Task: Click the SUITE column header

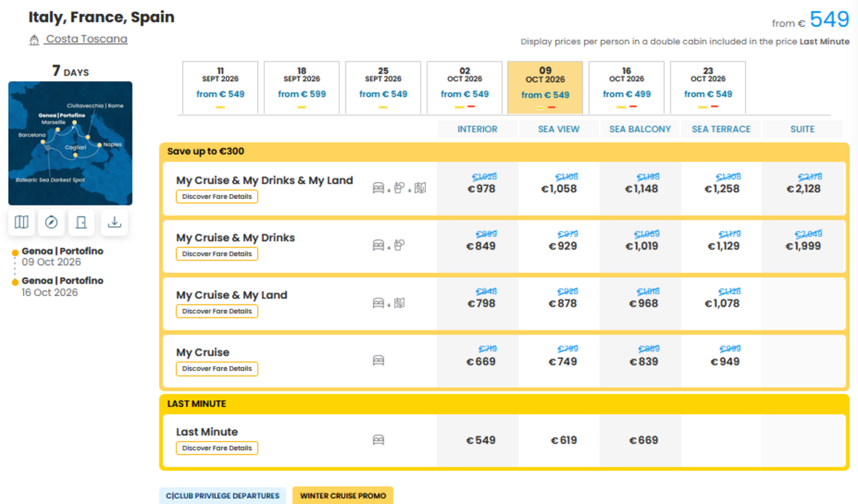Action: pyautogui.click(x=803, y=129)
